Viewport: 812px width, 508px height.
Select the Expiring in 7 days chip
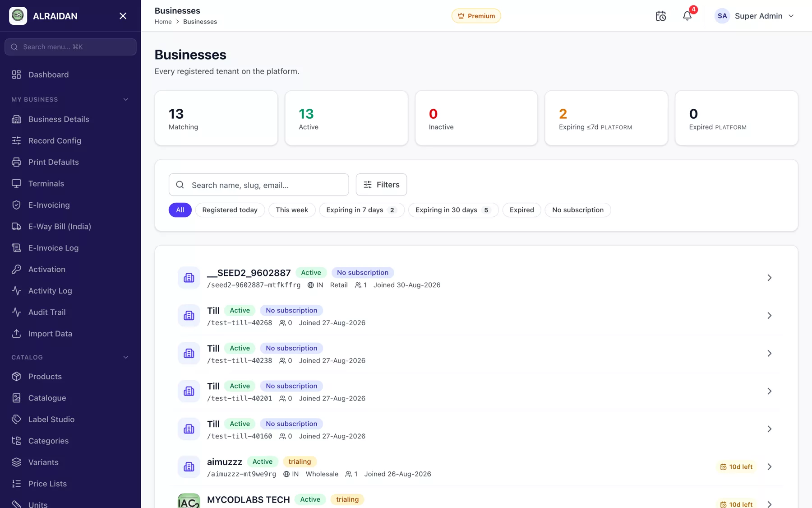point(362,210)
